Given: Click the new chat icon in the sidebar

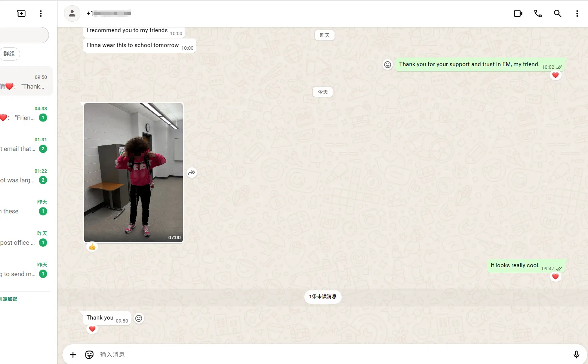Looking at the screenshot, I should click(x=21, y=13).
